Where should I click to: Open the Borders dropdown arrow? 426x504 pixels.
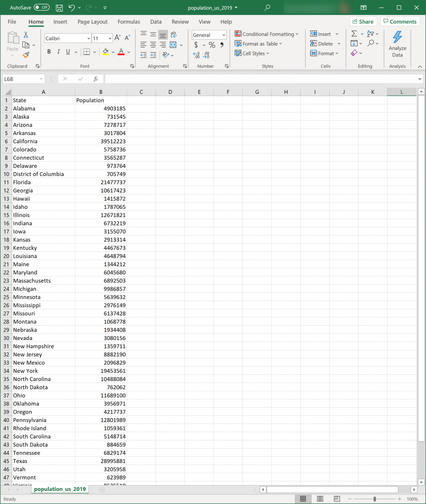tap(94, 52)
